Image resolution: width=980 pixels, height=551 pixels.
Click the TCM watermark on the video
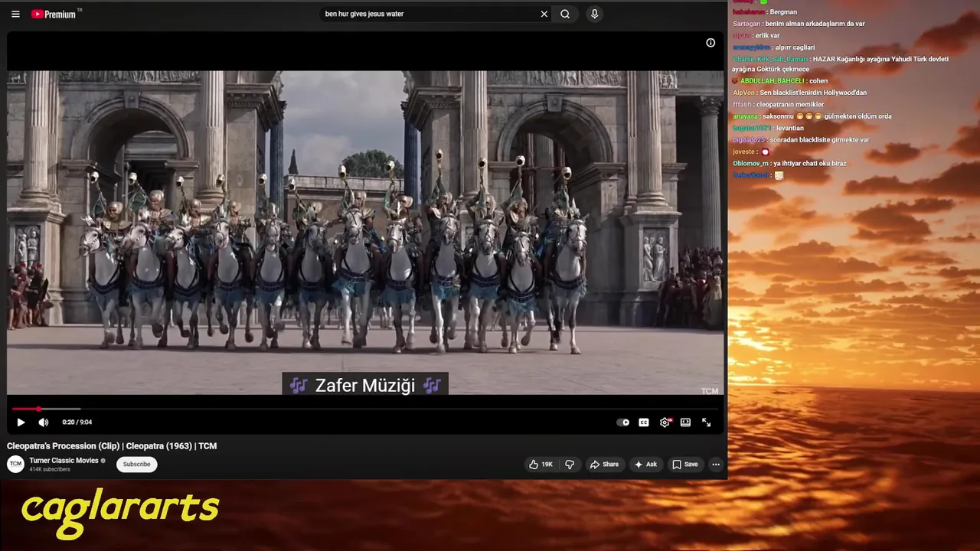coord(710,391)
